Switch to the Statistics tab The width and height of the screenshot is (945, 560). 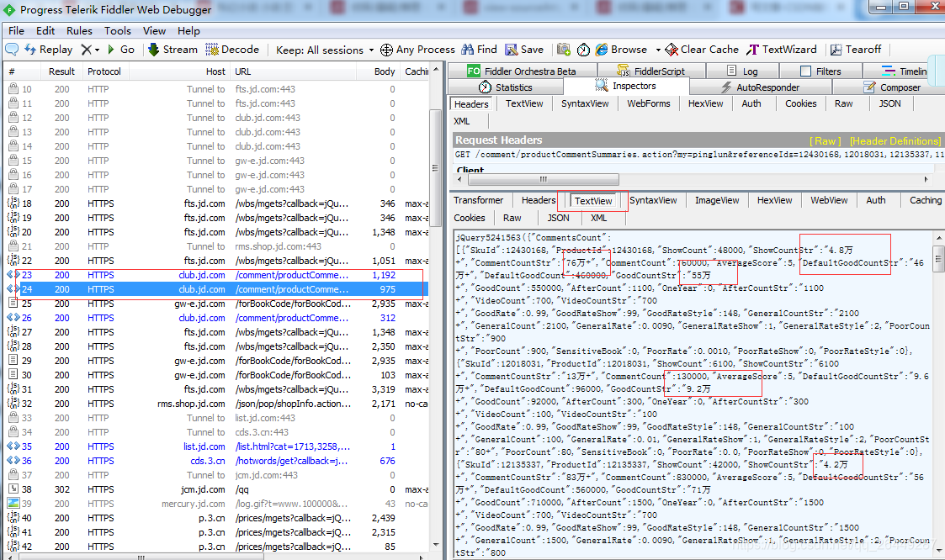[x=506, y=87]
